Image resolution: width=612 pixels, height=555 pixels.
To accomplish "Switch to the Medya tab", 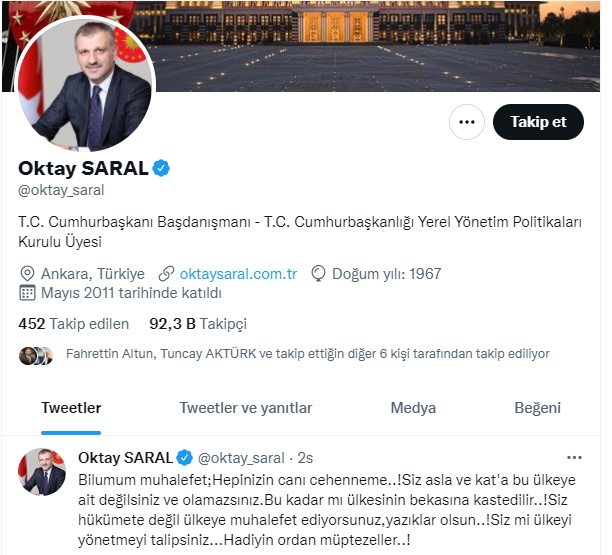I will (413, 408).
